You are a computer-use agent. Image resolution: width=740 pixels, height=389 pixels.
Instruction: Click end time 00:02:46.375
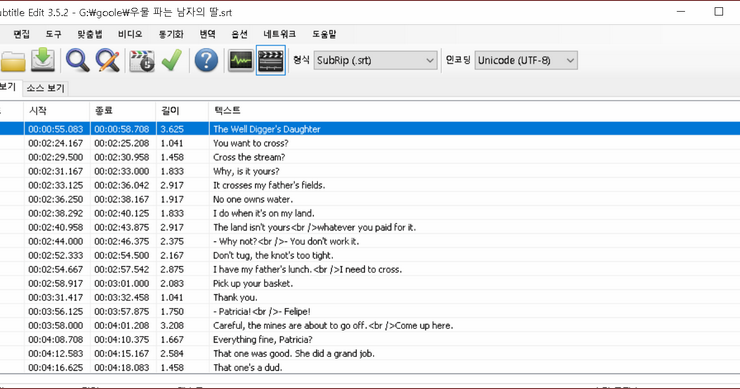(x=122, y=241)
